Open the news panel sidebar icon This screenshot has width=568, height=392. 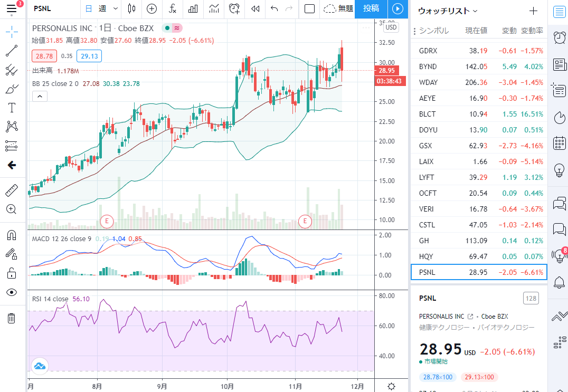[560, 65]
